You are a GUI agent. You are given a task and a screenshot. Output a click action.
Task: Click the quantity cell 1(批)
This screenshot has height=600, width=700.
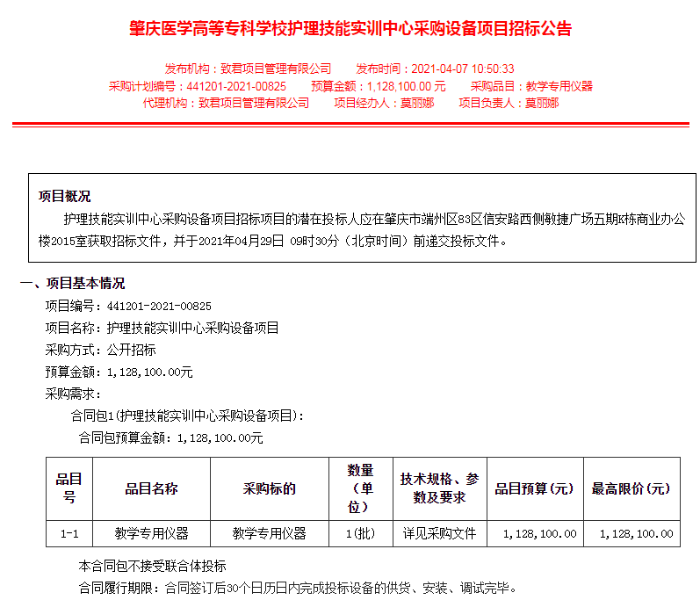point(361,533)
